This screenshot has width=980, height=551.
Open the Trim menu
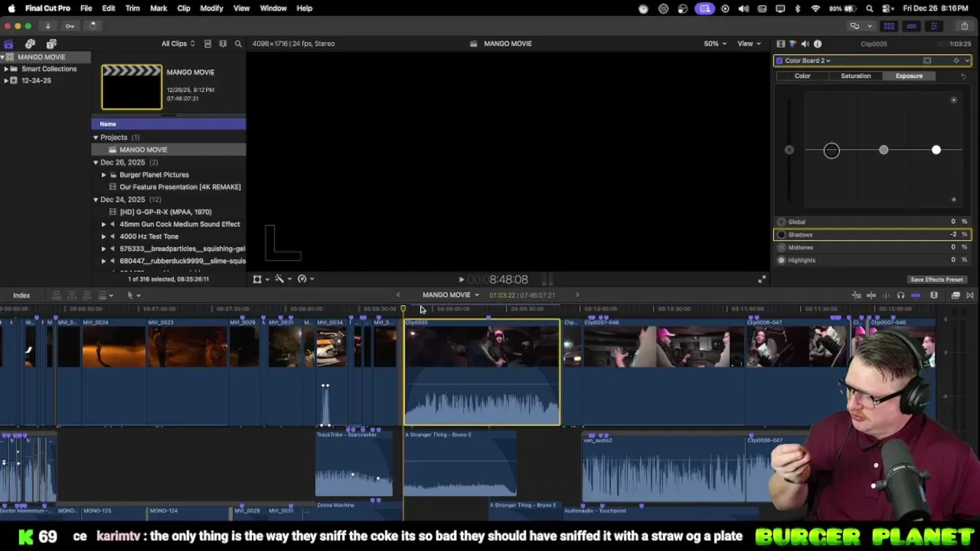pyautogui.click(x=132, y=8)
